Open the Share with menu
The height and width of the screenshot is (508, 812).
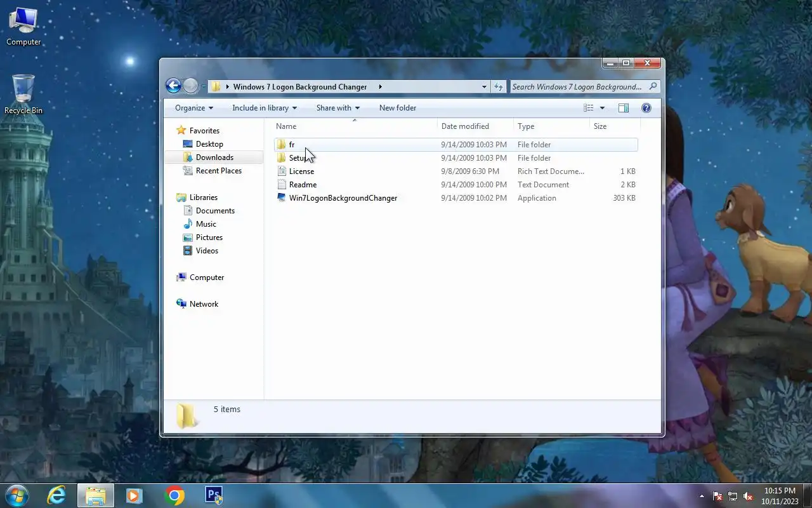coord(338,108)
